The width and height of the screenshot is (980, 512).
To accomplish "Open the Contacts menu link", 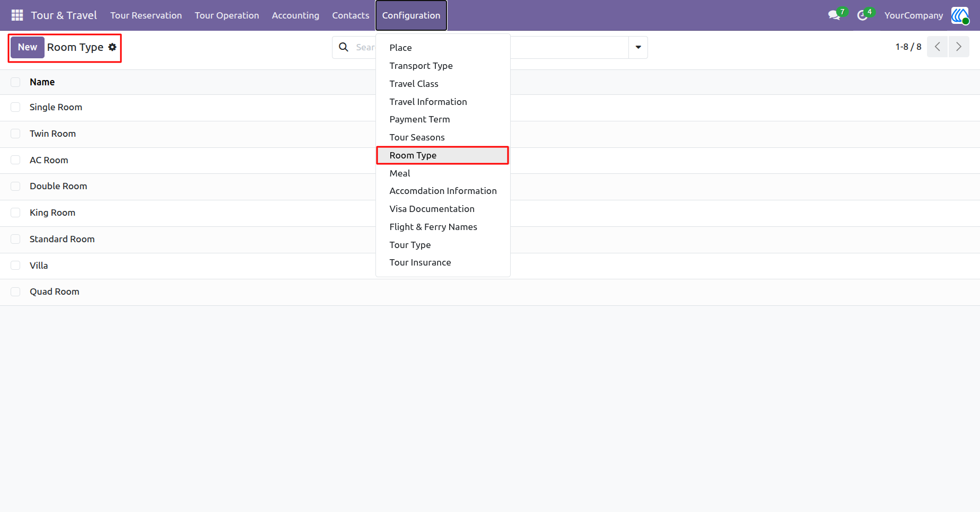I will 351,15.
